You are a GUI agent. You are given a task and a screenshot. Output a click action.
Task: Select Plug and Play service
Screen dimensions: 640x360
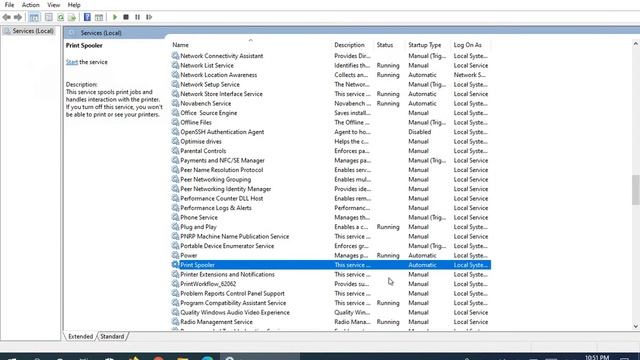[x=331, y=227]
